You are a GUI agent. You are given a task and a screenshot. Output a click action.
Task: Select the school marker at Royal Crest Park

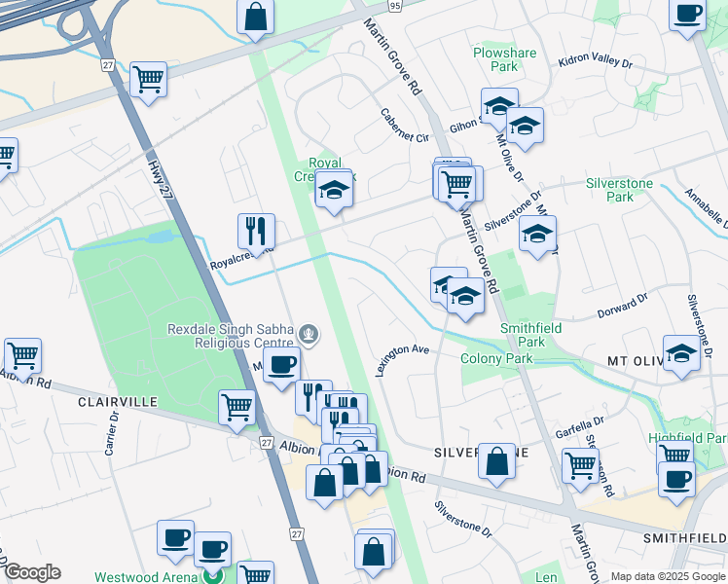coord(334,192)
